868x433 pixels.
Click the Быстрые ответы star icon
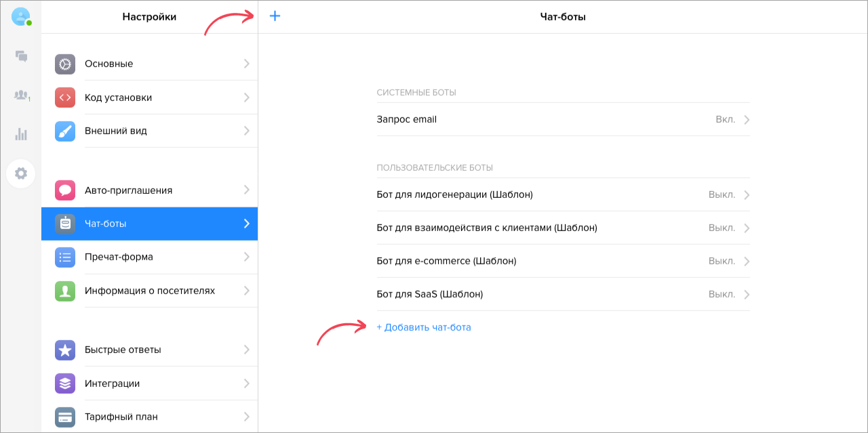coord(65,350)
